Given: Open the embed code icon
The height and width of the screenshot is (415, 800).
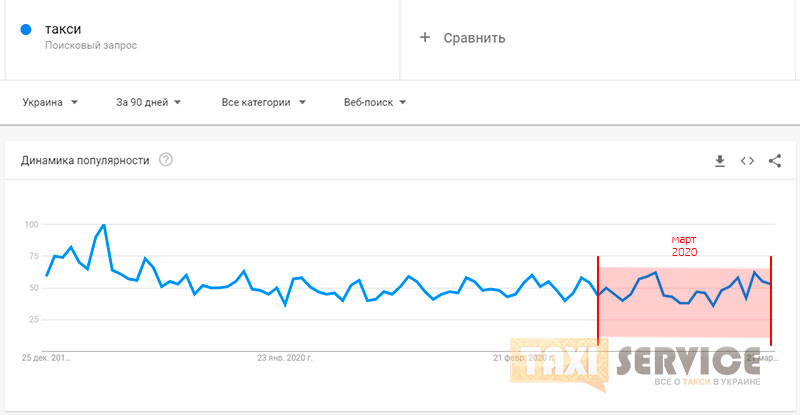Looking at the screenshot, I should pos(747,161).
